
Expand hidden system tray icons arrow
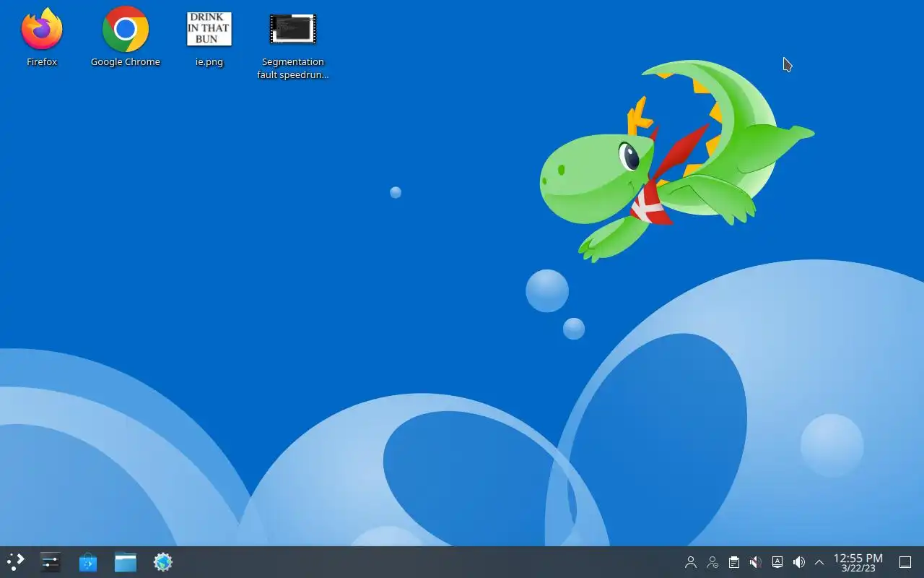click(819, 562)
